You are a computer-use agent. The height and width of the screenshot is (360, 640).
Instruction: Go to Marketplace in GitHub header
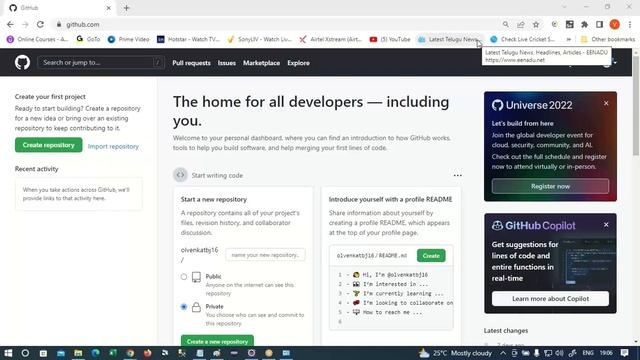point(261,63)
